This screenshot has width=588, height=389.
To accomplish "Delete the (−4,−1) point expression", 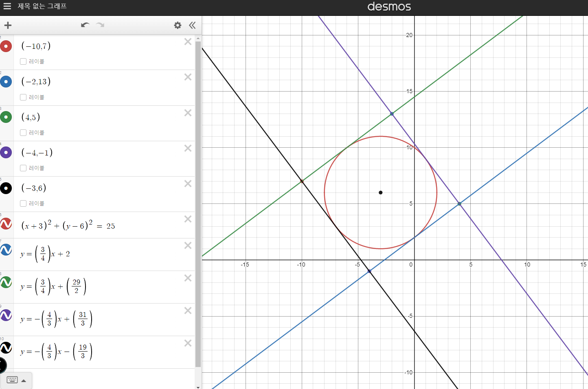I will pos(188,148).
